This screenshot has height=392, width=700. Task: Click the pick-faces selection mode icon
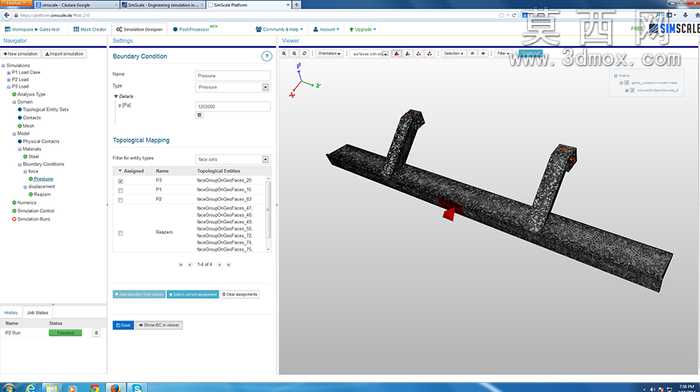pos(396,54)
